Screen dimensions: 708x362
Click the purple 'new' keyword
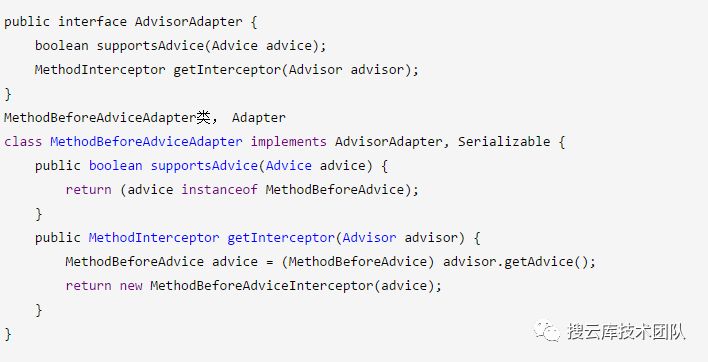click(x=131, y=286)
